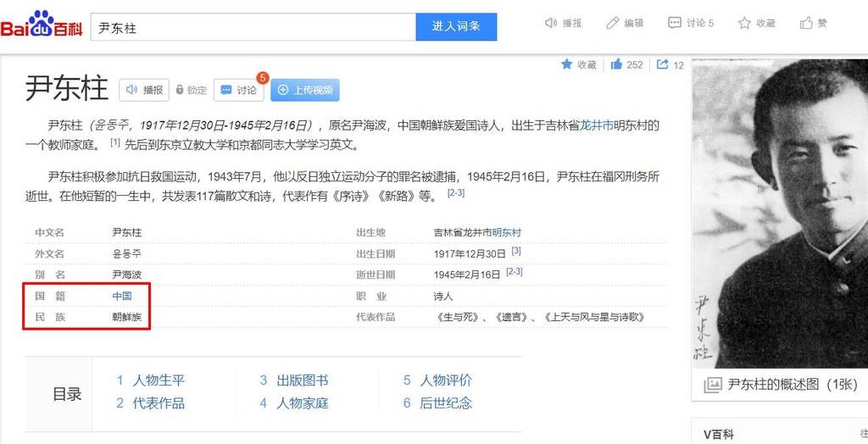Click the 锁定 lock icon
Screen dimensions: 868x444
(x=180, y=90)
